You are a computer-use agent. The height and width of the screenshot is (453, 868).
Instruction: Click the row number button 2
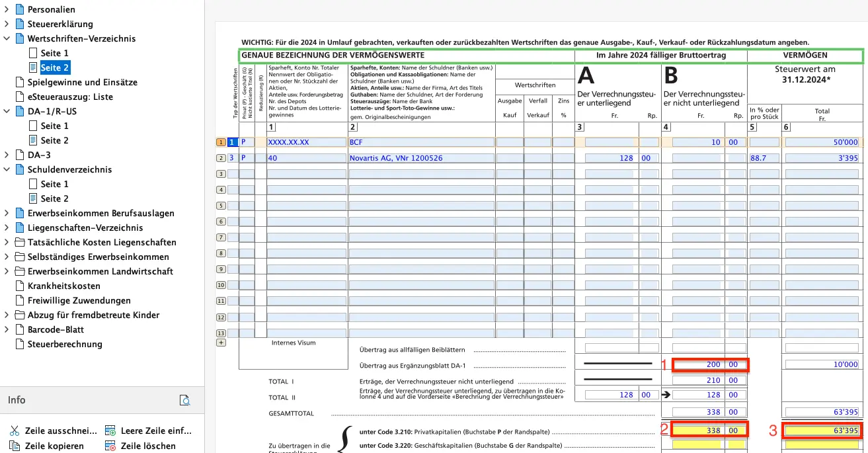[220, 158]
